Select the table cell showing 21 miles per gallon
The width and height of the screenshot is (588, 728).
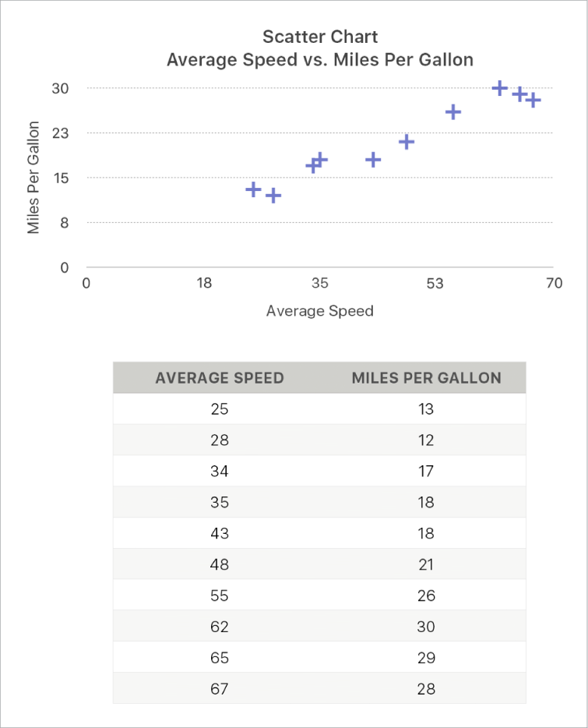(x=426, y=565)
